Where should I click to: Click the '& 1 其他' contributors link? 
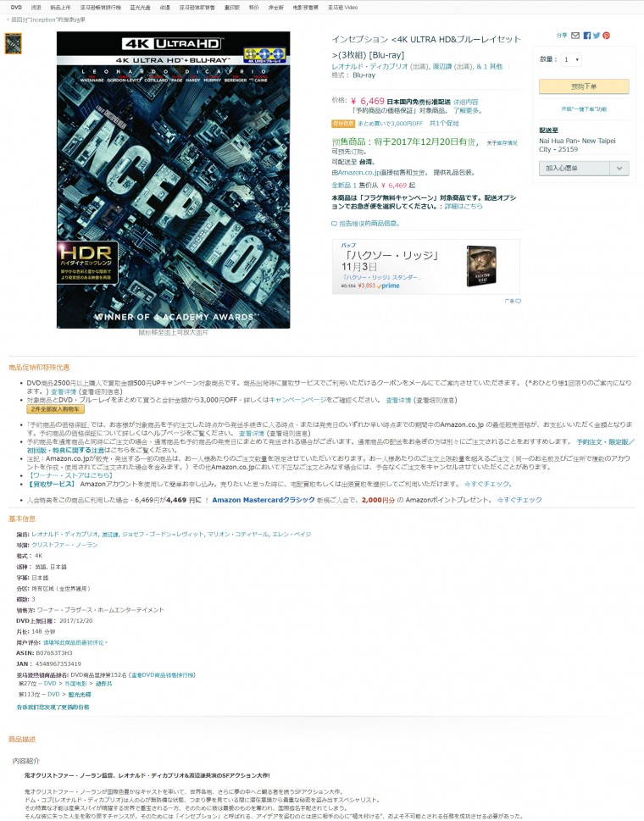click(490, 66)
